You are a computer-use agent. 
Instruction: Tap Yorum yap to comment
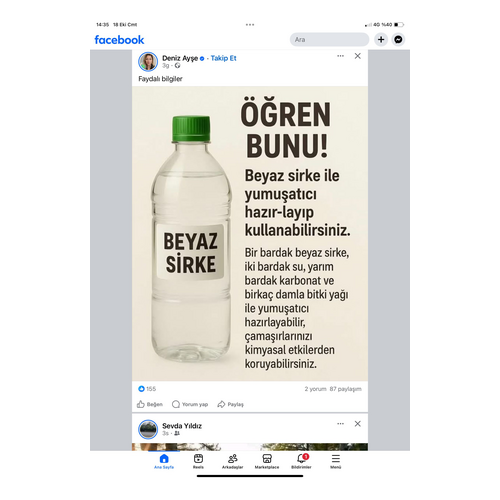click(x=190, y=404)
